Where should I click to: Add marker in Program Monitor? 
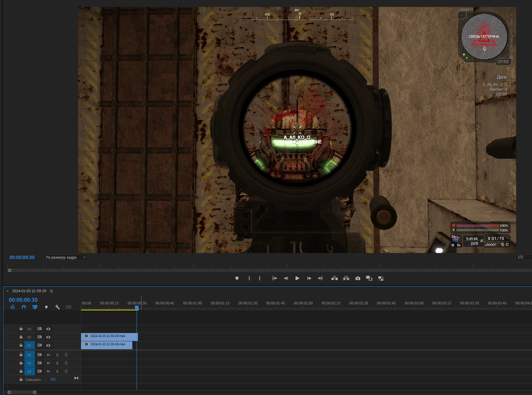point(237,278)
